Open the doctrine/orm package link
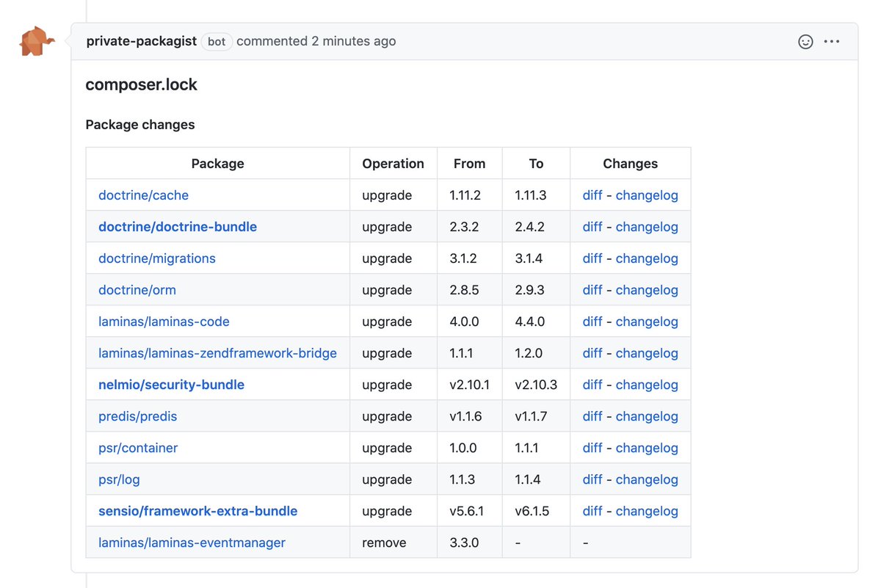 tap(137, 290)
